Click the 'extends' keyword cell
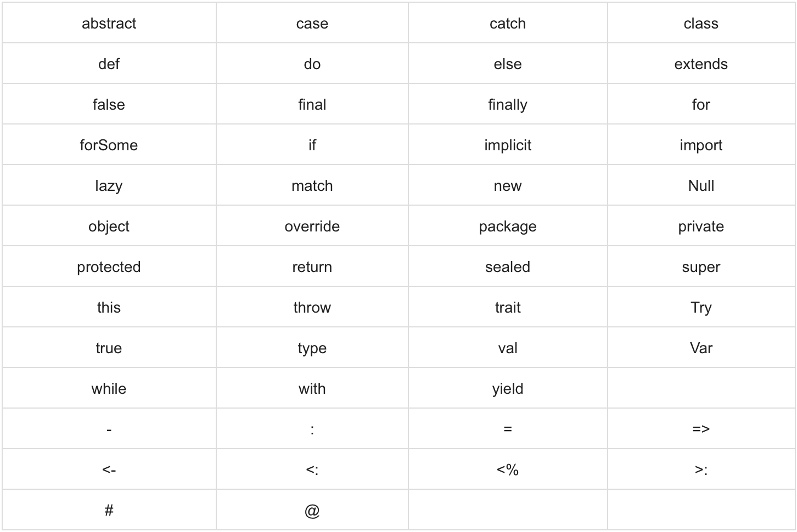 coord(701,64)
